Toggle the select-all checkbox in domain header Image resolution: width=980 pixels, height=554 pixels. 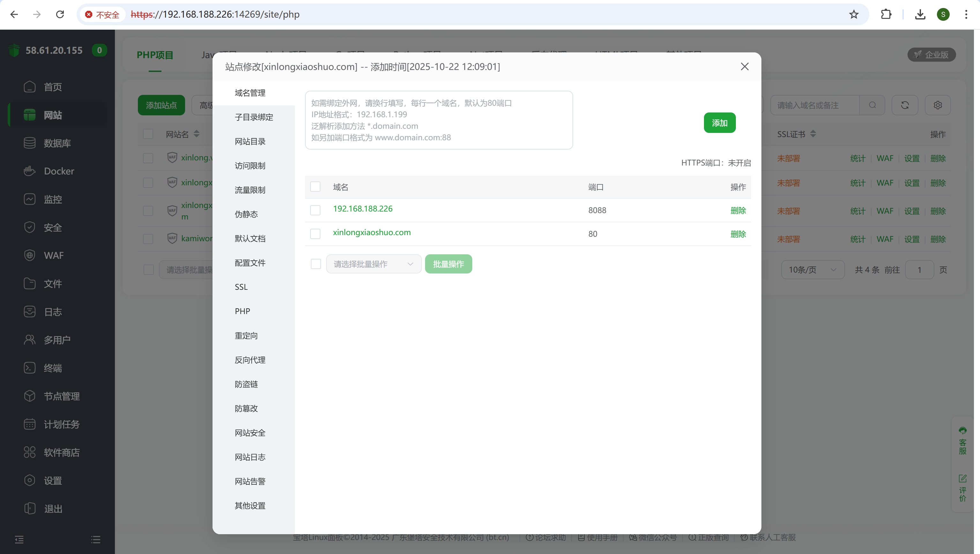click(x=315, y=187)
